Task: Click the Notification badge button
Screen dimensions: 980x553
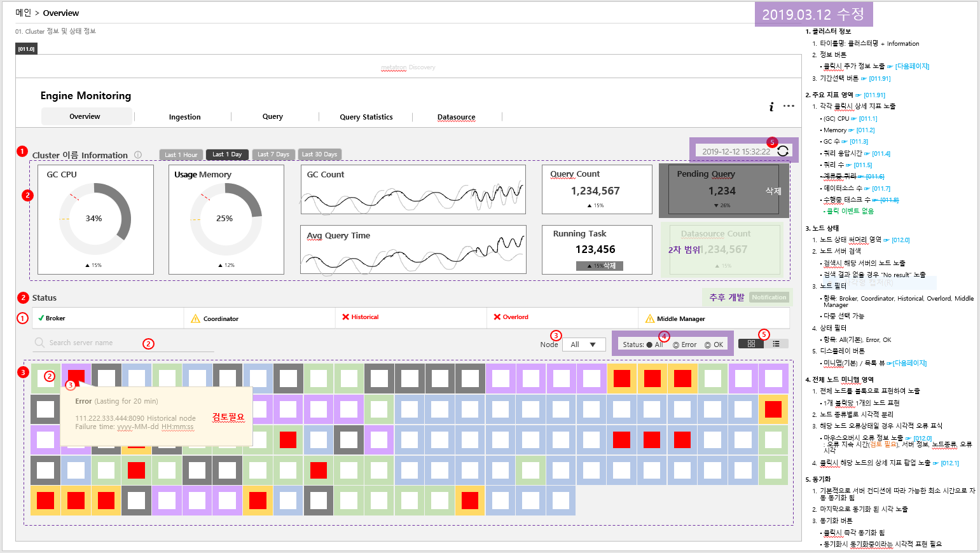Action: click(768, 297)
